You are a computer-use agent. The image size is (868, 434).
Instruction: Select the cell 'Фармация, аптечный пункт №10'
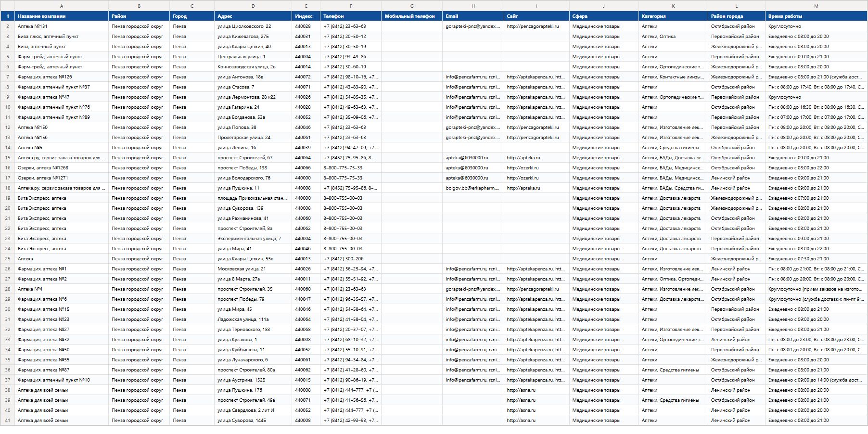(x=62, y=380)
